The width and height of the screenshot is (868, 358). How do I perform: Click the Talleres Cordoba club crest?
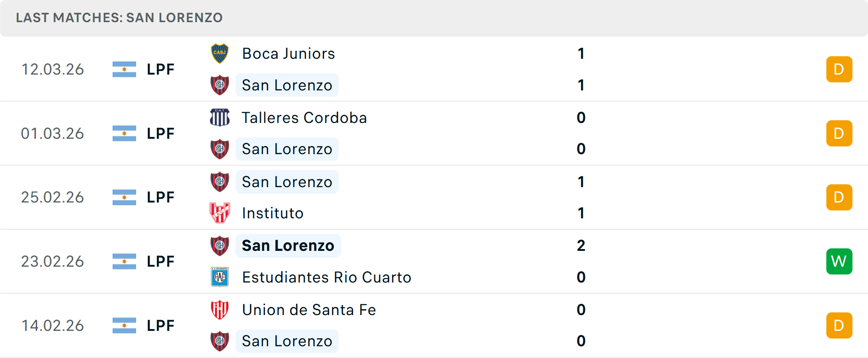point(220,118)
